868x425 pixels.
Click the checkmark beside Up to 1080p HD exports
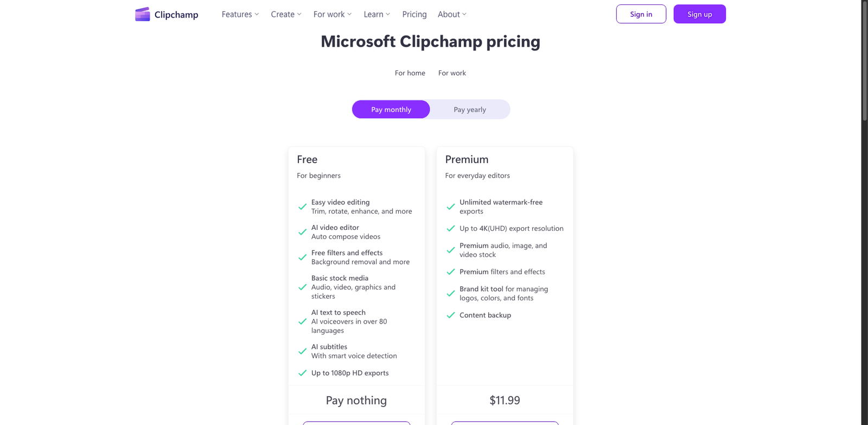tap(302, 373)
